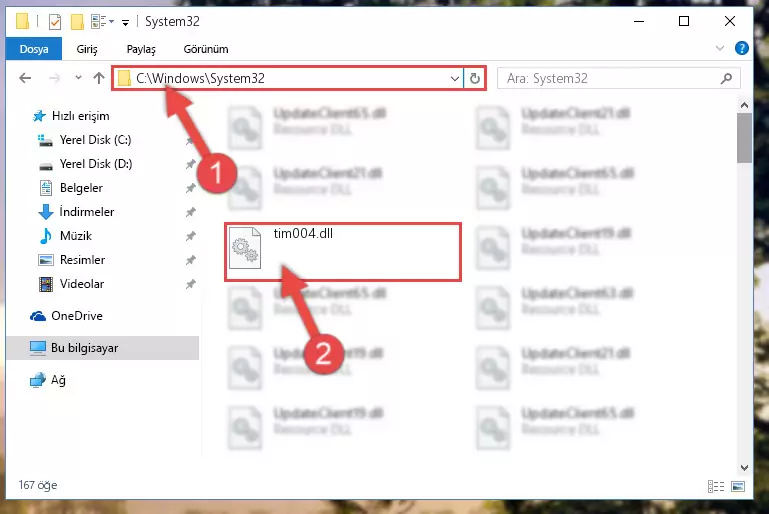The height and width of the screenshot is (514, 769).
Task: Click the vertical scrollbar thumb
Action: pyautogui.click(x=744, y=138)
